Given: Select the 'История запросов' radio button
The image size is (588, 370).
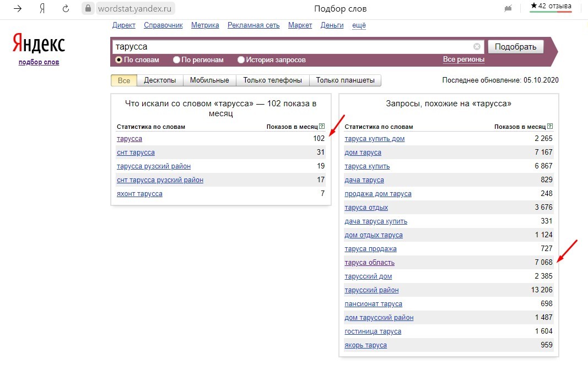Looking at the screenshot, I should pos(241,60).
